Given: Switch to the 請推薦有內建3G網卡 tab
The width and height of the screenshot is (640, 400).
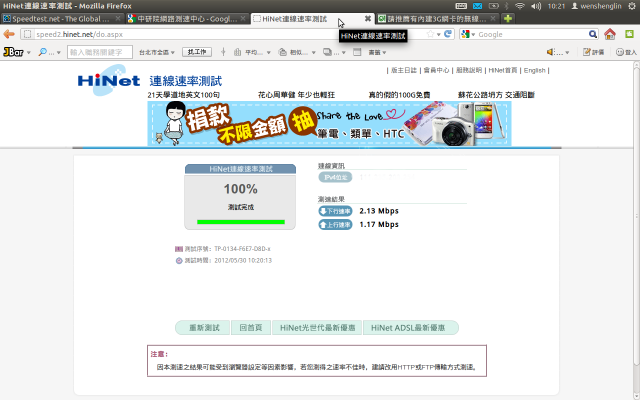Looking at the screenshot, I should coord(437,19).
